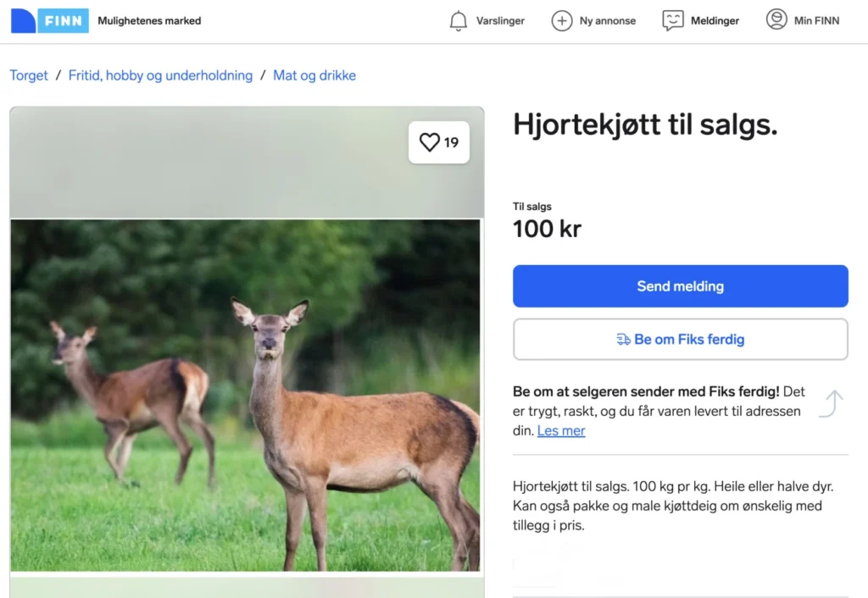
Task: Open Fritid, hobby og underholdning breadcrumb
Action: 160,75
